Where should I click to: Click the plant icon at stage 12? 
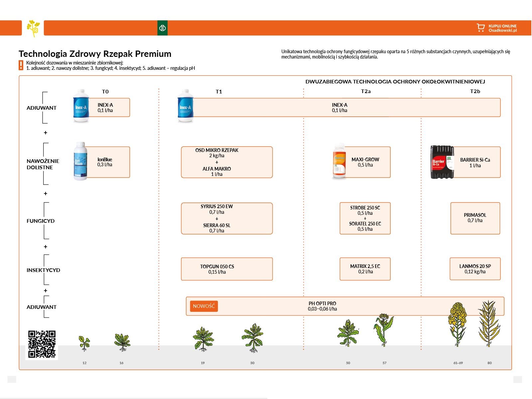pyautogui.click(x=84, y=343)
